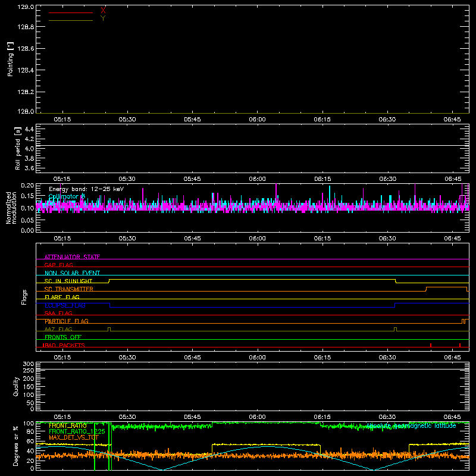Click the 'Normalized modulation' axis title
The width and height of the screenshot is (476, 476).
[11, 208]
